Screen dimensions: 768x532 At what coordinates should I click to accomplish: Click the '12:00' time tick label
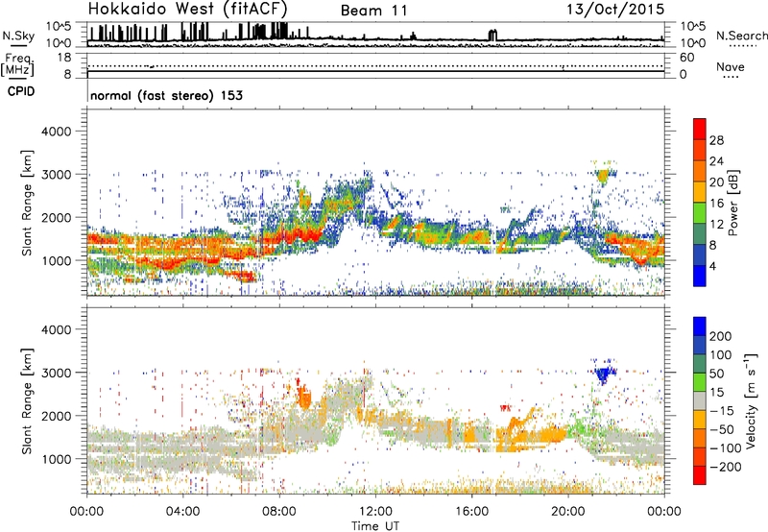point(375,512)
